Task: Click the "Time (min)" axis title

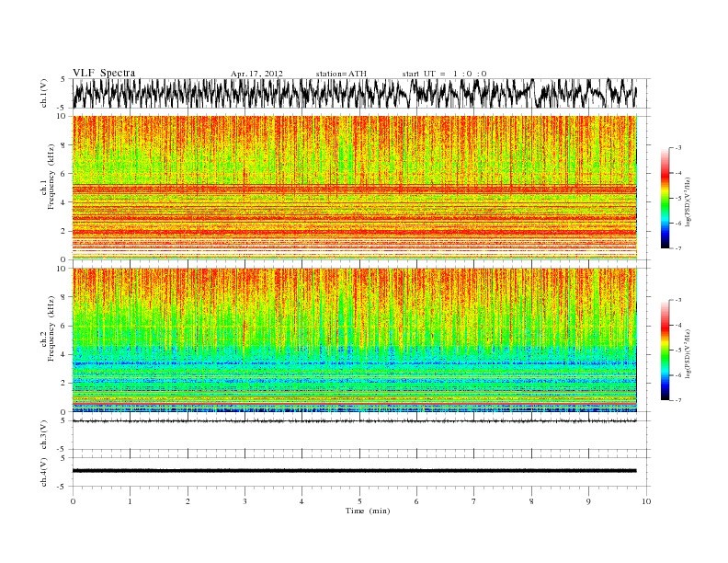Action: click(368, 511)
